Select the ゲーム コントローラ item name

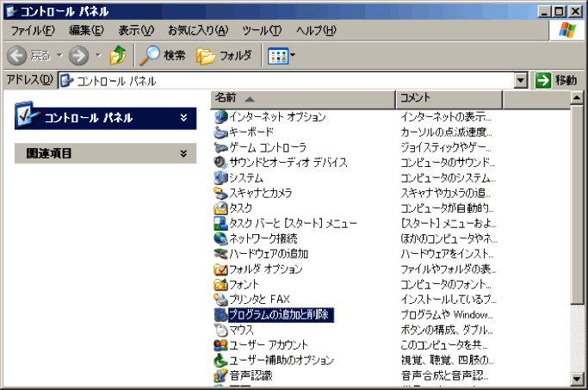coord(268,147)
